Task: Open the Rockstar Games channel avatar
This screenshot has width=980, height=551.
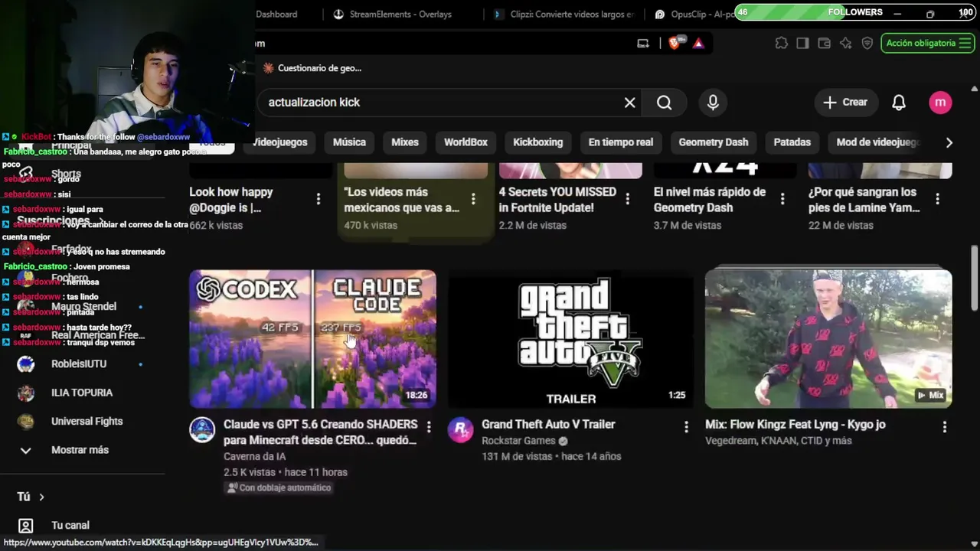Action: click(460, 430)
